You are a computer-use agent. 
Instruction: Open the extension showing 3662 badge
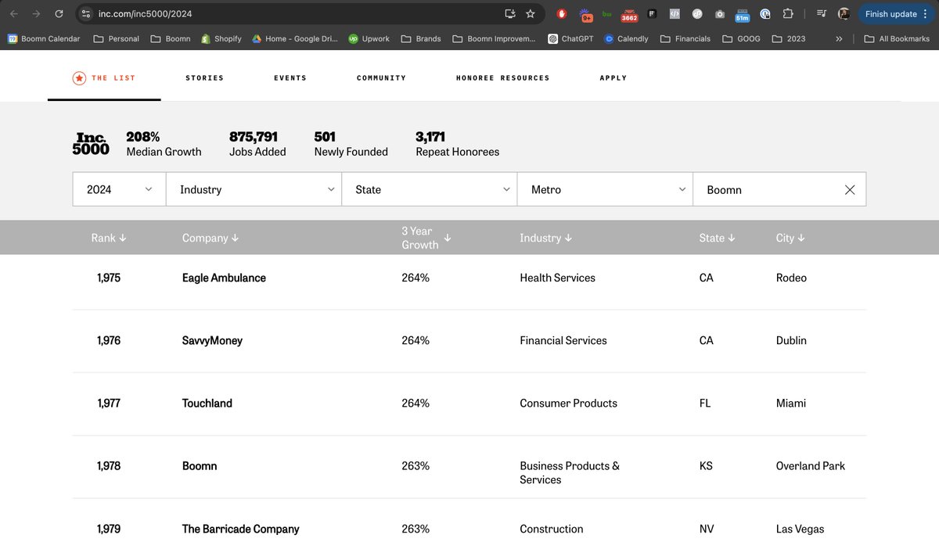click(x=629, y=15)
